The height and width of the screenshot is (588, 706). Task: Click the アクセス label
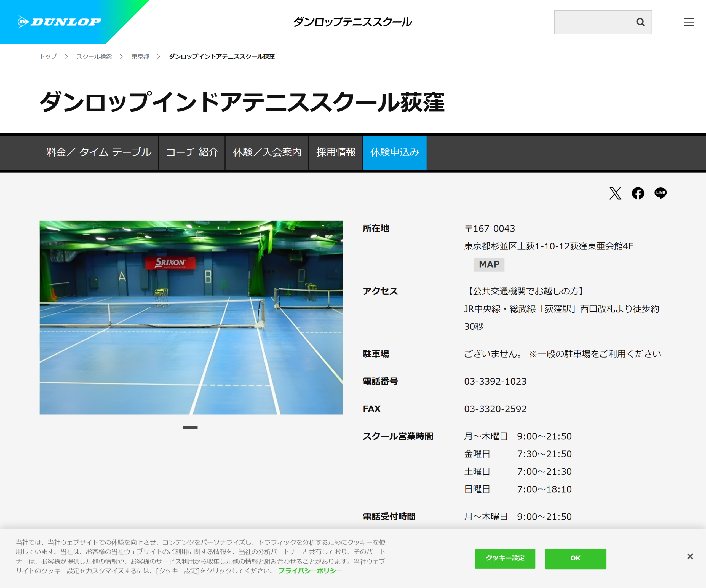[380, 291]
